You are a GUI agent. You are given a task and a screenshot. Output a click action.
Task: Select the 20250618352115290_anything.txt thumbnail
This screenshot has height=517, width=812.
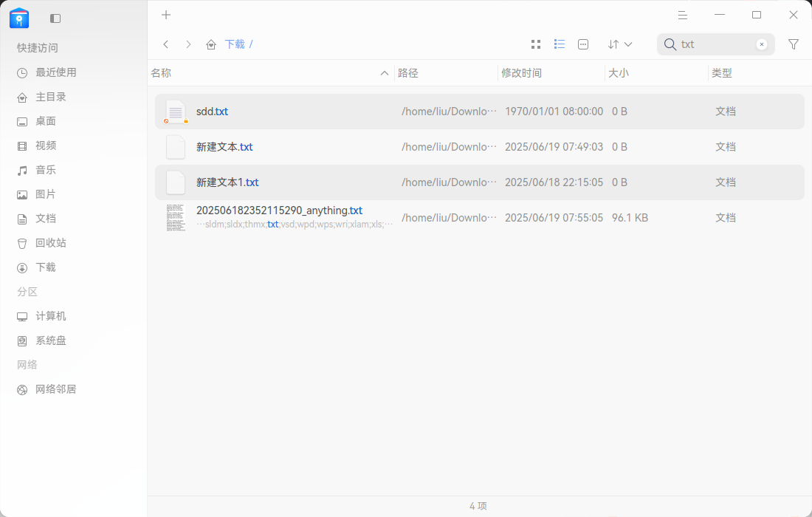[176, 218]
